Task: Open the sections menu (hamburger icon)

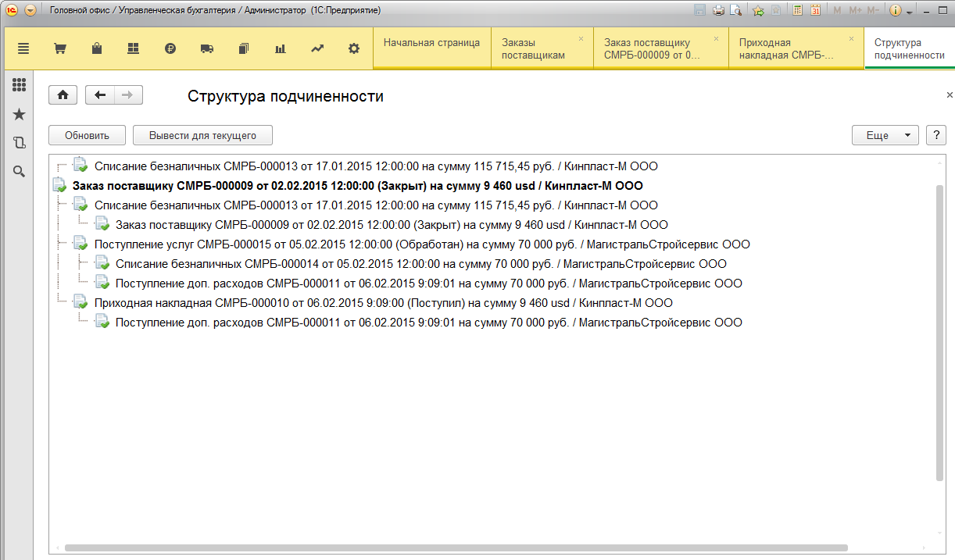Action: (x=23, y=48)
